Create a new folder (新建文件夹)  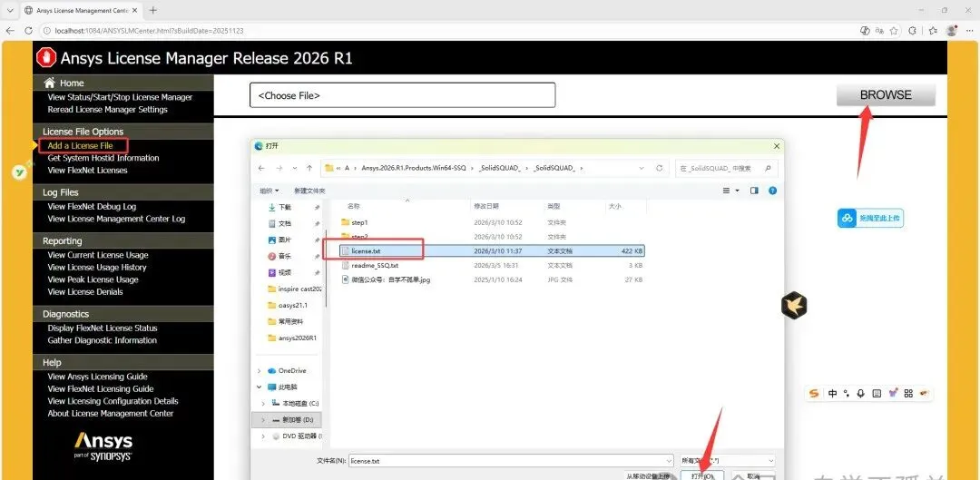[x=309, y=190]
